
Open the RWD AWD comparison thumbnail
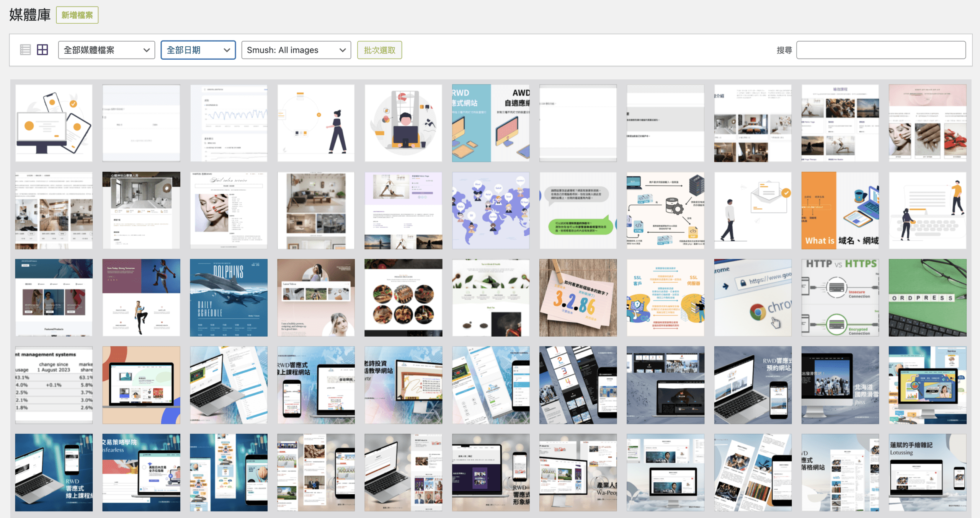(490, 123)
